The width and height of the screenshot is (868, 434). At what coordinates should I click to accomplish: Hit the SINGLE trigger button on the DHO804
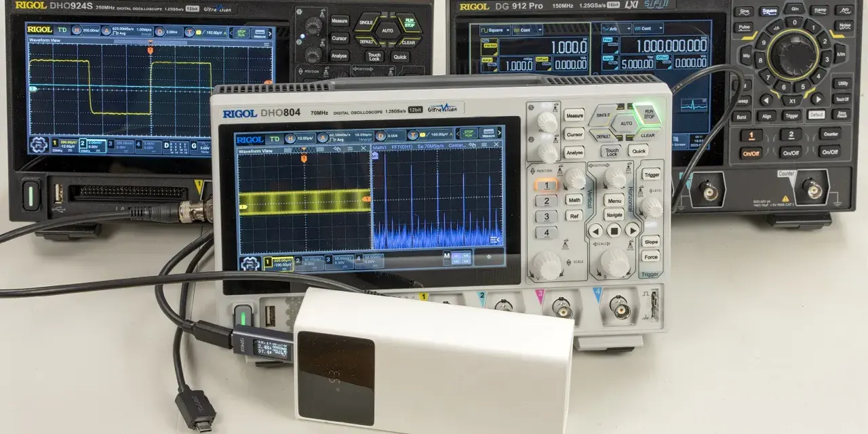pyautogui.click(x=603, y=115)
